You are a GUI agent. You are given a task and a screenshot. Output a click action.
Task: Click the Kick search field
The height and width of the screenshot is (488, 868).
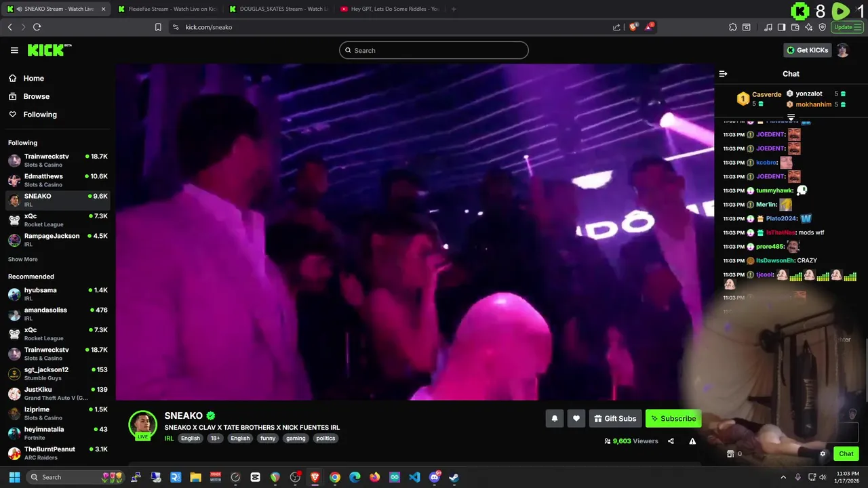click(x=433, y=50)
